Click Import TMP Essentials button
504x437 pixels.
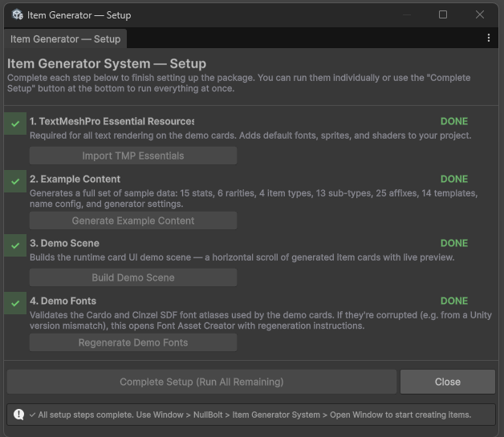click(133, 156)
